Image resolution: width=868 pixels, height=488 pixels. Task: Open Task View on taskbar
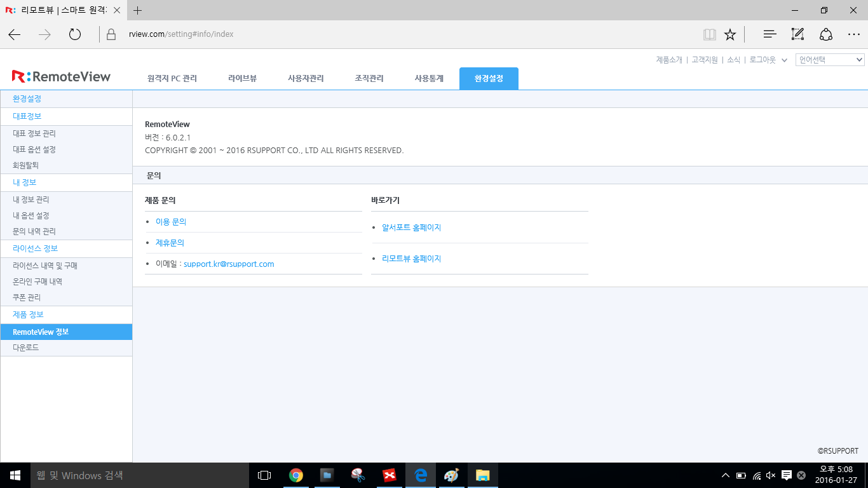[264, 475]
